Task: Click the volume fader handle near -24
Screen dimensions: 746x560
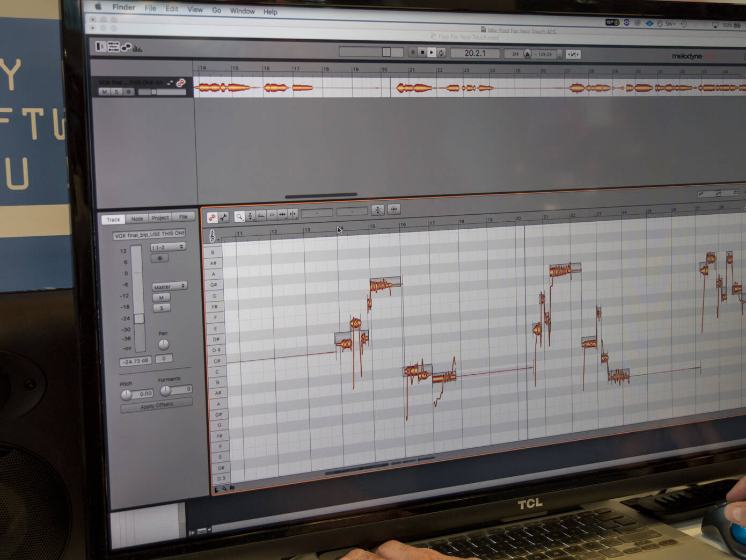Action: point(139,318)
